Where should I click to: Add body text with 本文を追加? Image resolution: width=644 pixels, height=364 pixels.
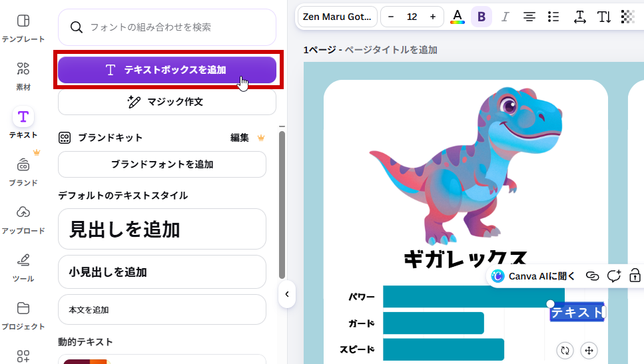pyautogui.click(x=162, y=309)
